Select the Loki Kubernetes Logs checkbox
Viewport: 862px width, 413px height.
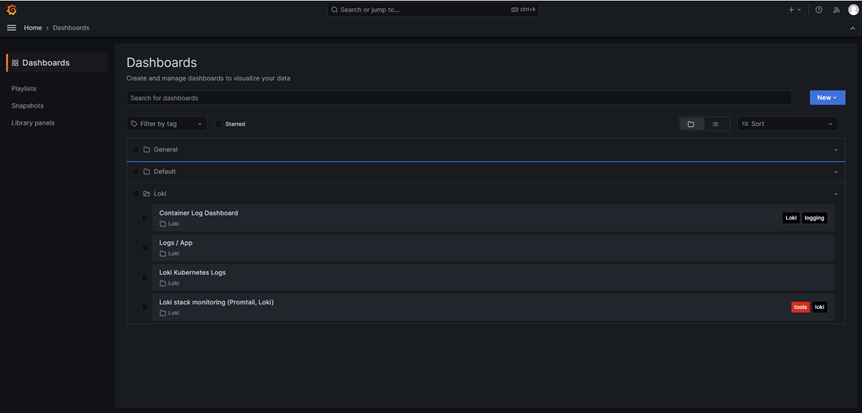[145, 277]
